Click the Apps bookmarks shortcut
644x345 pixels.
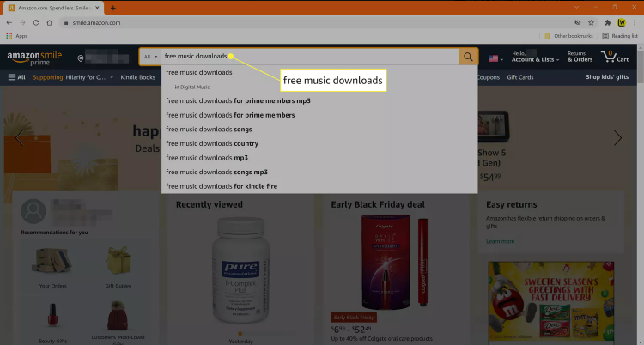16,36
